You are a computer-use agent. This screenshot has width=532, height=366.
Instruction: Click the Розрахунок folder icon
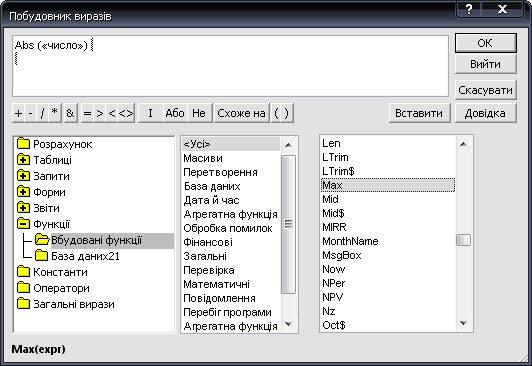tap(23, 144)
